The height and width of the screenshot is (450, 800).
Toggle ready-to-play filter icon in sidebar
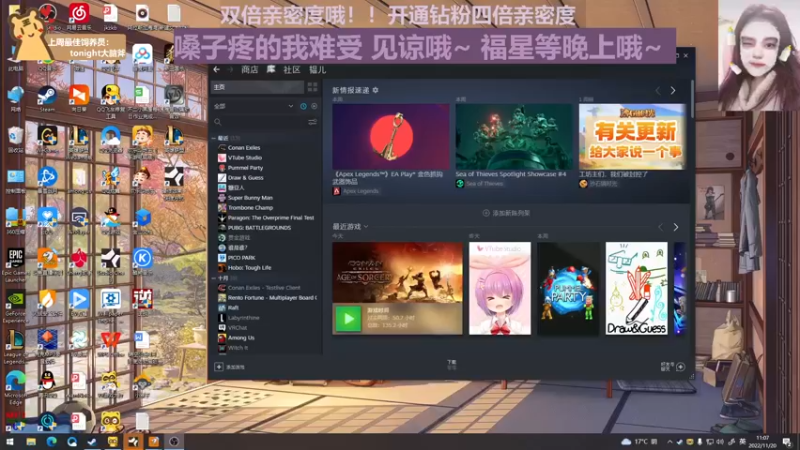click(314, 106)
